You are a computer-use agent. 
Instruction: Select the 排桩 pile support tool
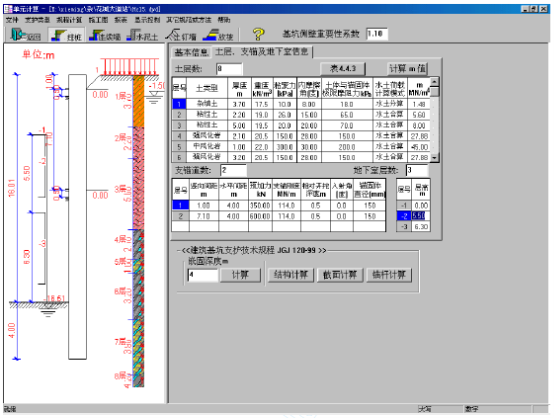click(66, 35)
